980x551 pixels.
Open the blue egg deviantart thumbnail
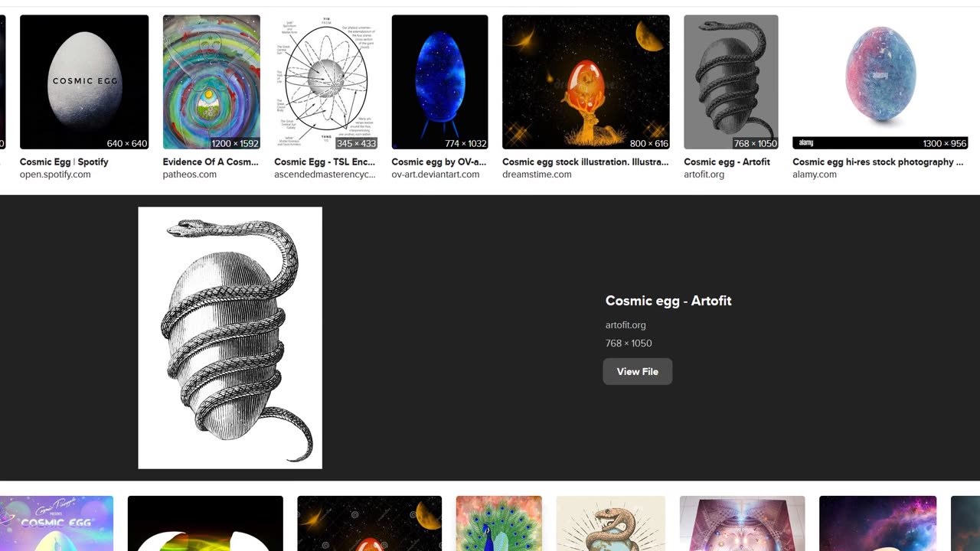(439, 82)
